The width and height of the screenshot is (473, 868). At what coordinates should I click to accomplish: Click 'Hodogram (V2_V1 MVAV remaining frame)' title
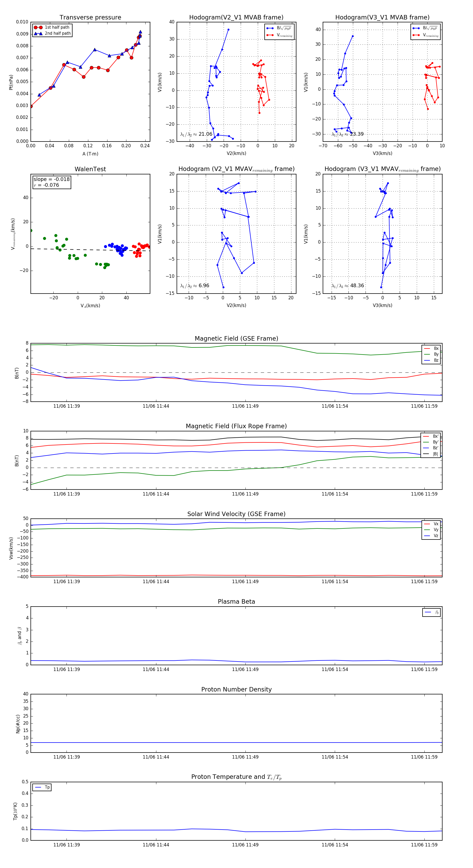click(236, 169)
